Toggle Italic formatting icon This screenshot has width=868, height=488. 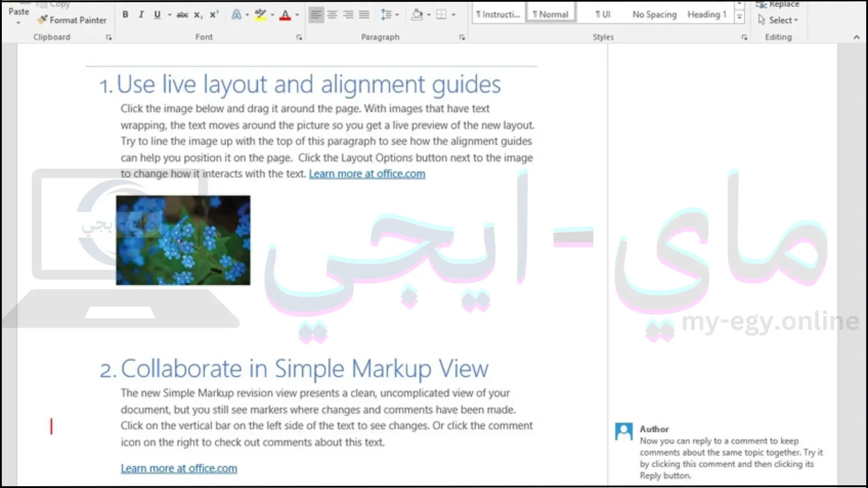point(141,14)
